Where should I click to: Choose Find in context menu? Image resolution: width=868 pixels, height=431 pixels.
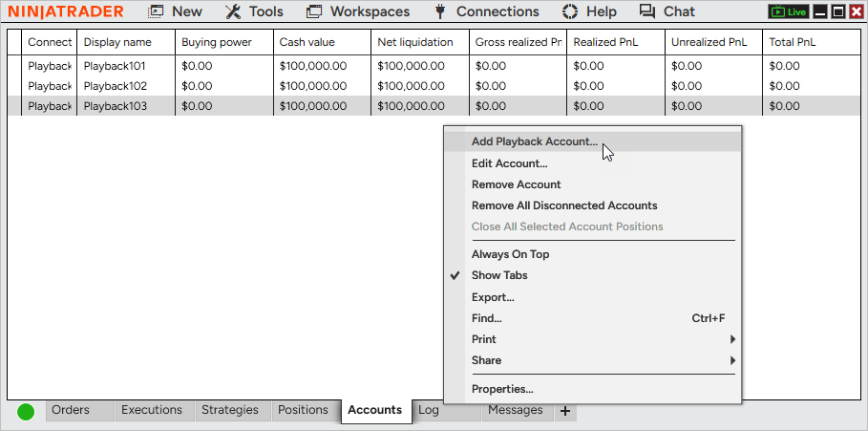[593, 318]
